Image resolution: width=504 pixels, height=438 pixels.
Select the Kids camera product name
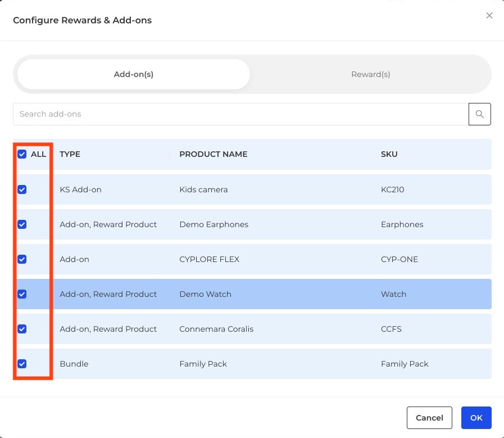pos(203,189)
